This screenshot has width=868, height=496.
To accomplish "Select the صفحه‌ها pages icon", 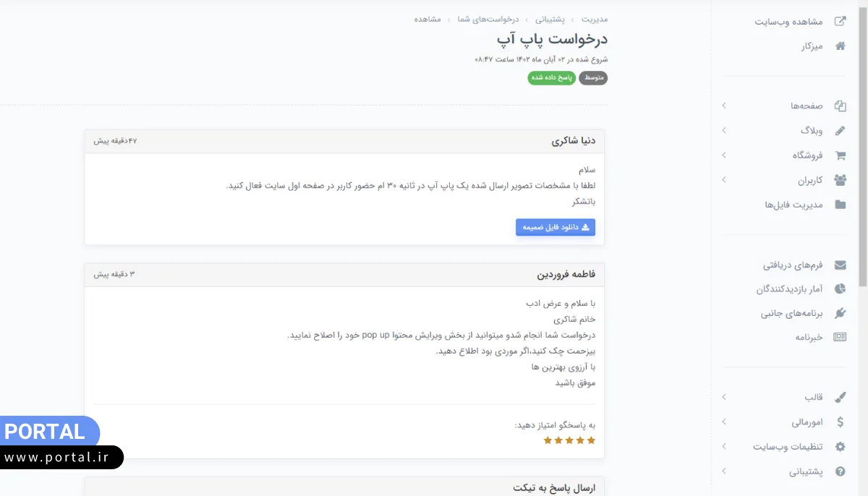I will coord(840,106).
